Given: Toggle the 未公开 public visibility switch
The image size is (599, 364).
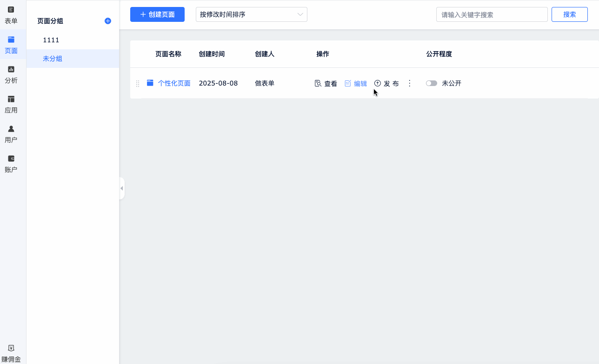Looking at the screenshot, I should [432, 83].
